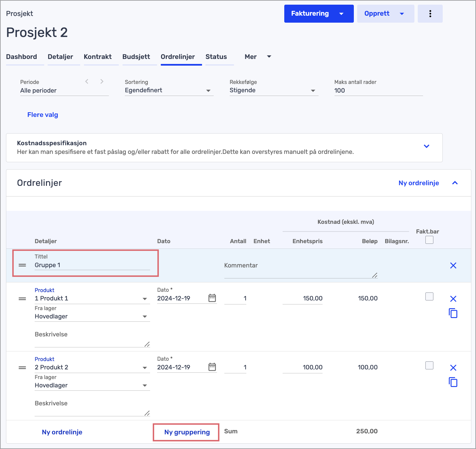Image resolution: width=476 pixels, height=449 pixels.
Task: Switch to the Status tab
Action: [x=216, y=57]
